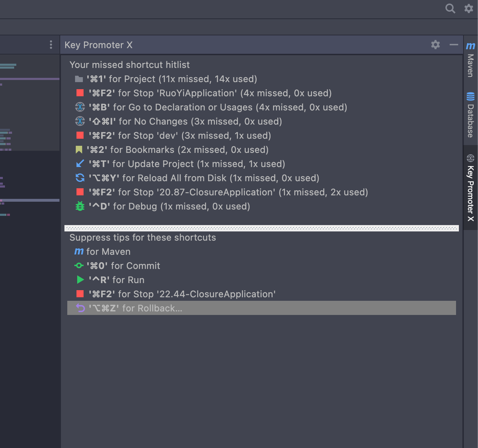Hide the Key Promoter X panel with minimize dash

click(x=453, y=45)
